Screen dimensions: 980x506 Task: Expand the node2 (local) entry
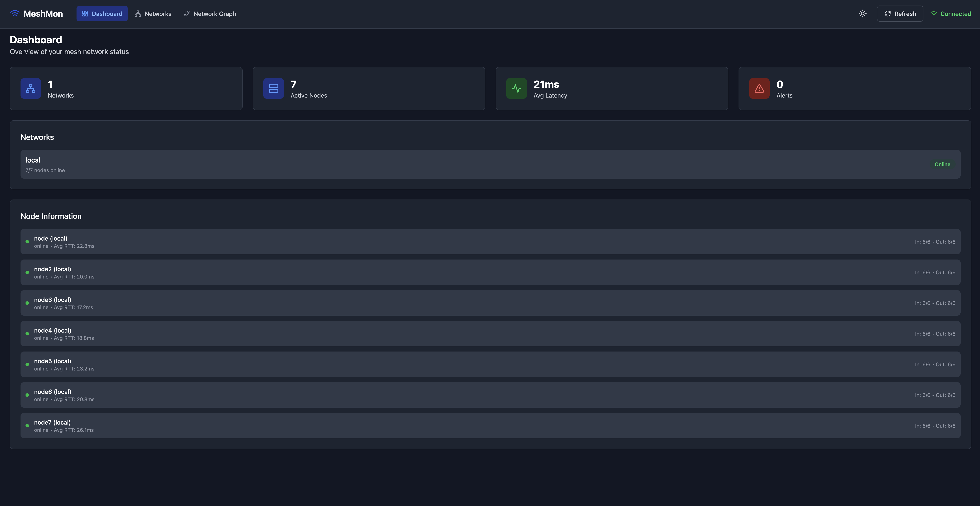[490, 273]
